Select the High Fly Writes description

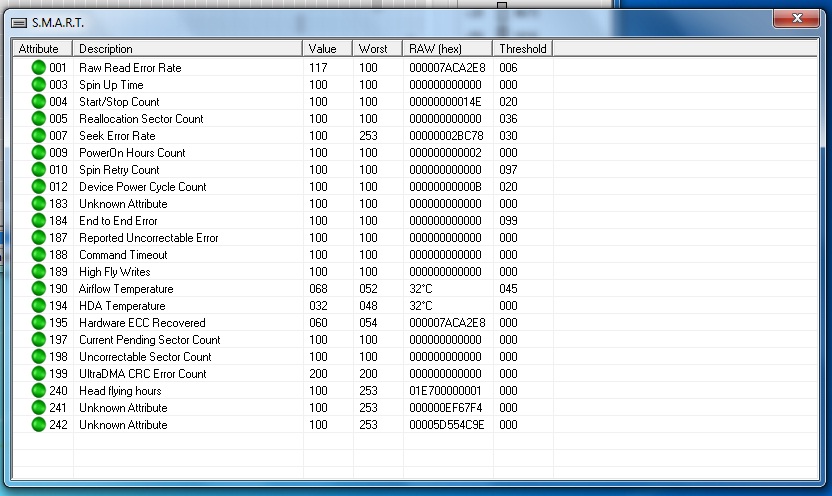click(x=115, y=272)
